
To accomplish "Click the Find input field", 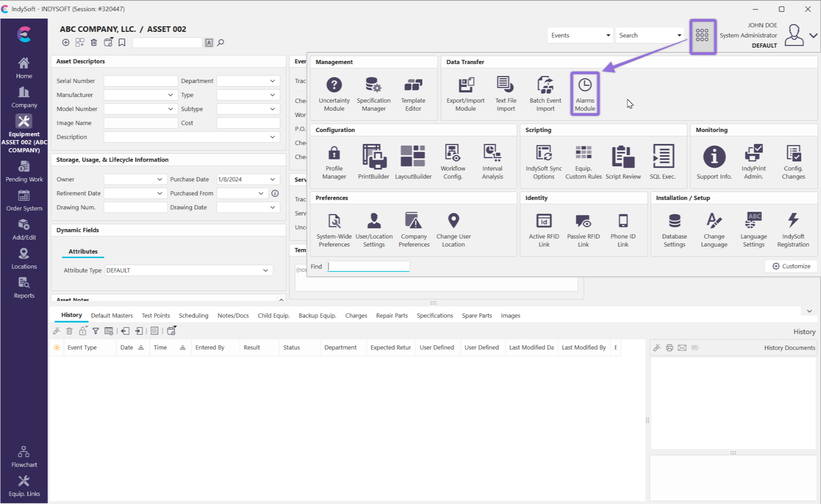I will [368, 267].
